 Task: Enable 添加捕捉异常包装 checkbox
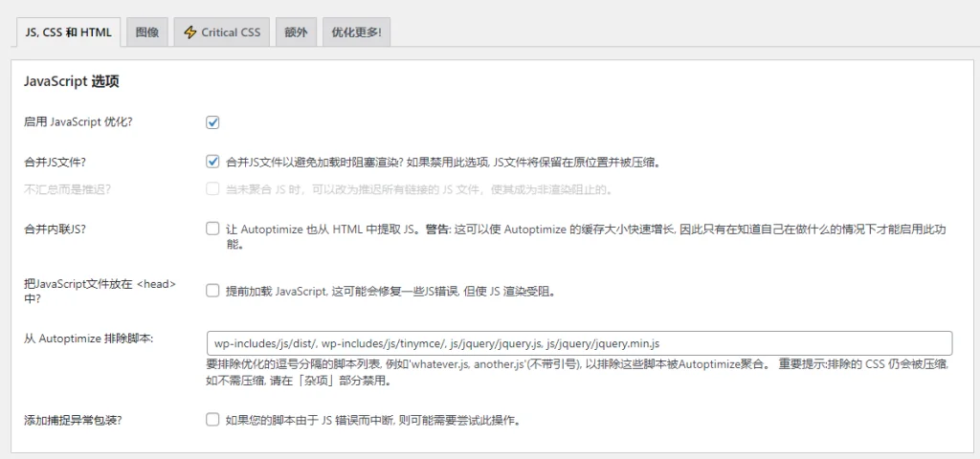[212, 420]
